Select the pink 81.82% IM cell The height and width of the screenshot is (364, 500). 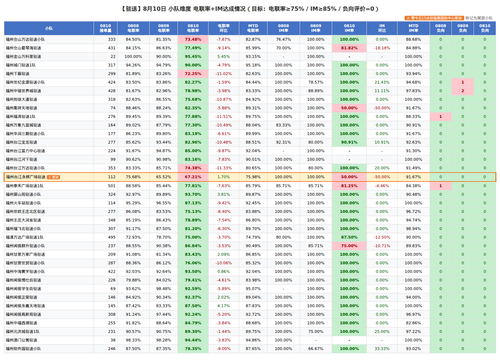(x=349, y=48)
